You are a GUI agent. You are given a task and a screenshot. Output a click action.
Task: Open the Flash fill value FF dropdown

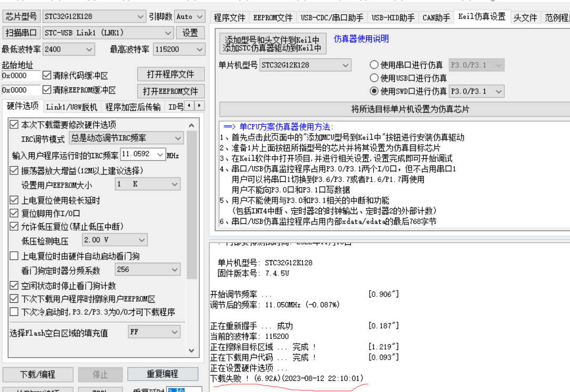[x=155, y=332]
